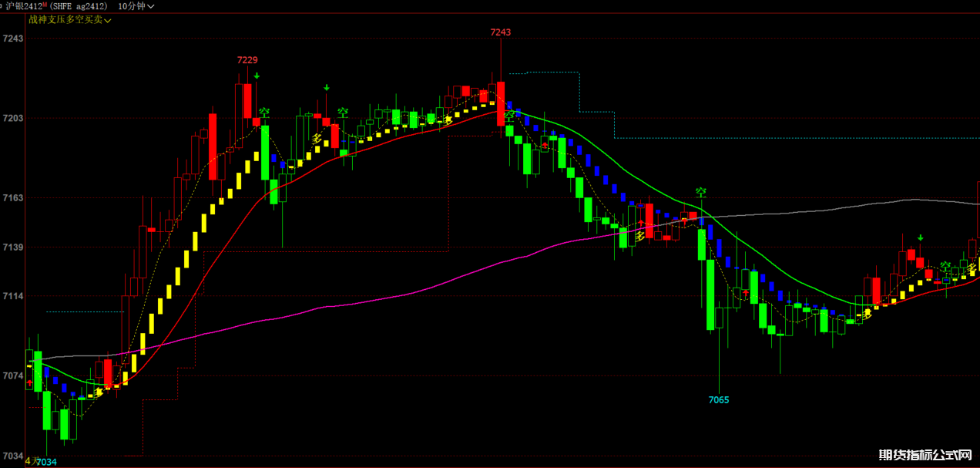Viewport: 980px width, 468px height.
Task: Click the gray 7034 label on the price axis
Action: (13, 456)
